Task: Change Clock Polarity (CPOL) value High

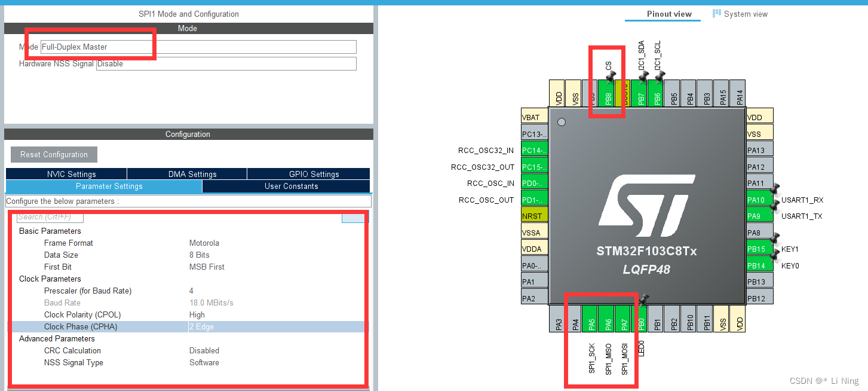Action: pos(197,314)
